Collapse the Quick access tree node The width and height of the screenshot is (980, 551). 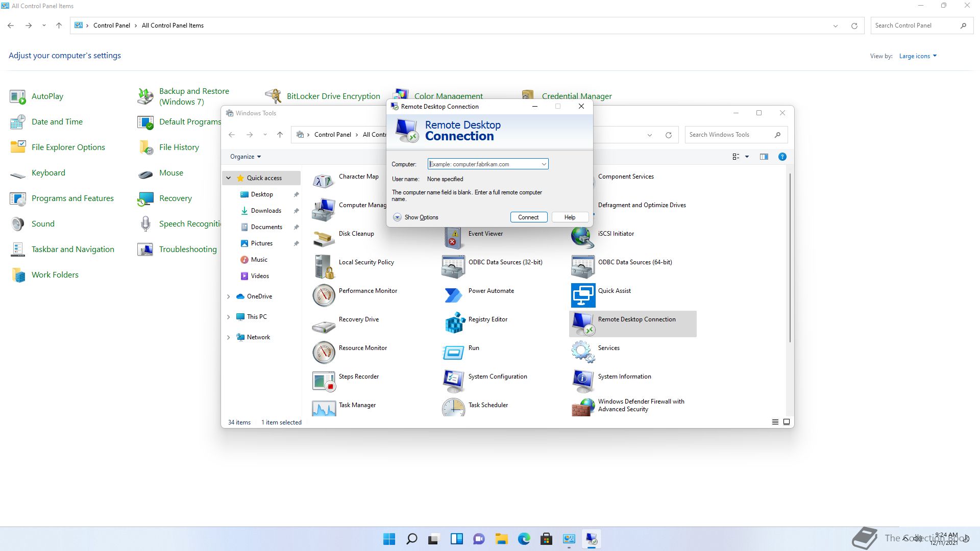coord(229,178)
